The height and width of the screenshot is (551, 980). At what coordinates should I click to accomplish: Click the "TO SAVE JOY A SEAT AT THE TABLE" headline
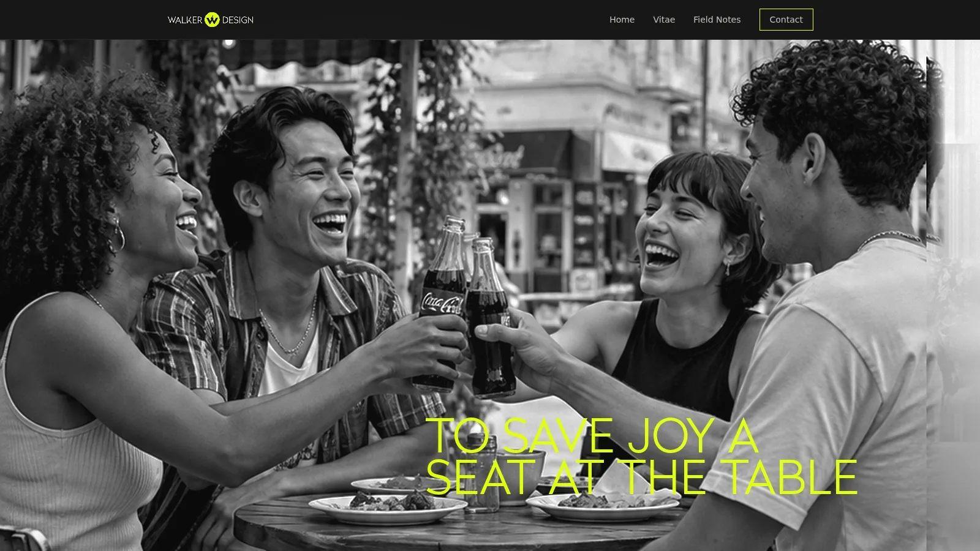(x=641, y=457)
